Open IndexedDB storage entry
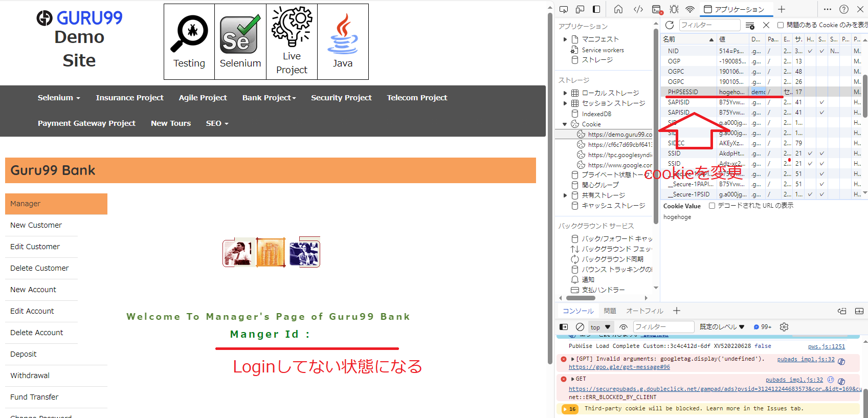The width and height of the screenshot is (868, 418). 596,114
